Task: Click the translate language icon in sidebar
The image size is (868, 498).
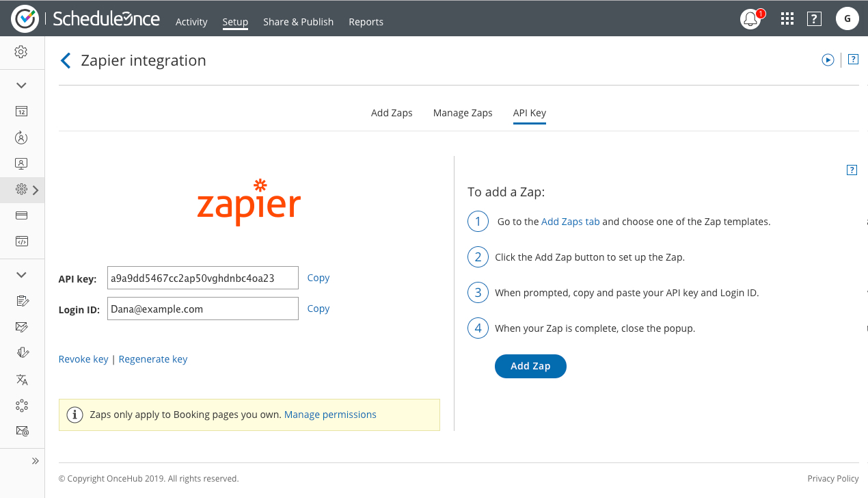Action: (22, 380)
